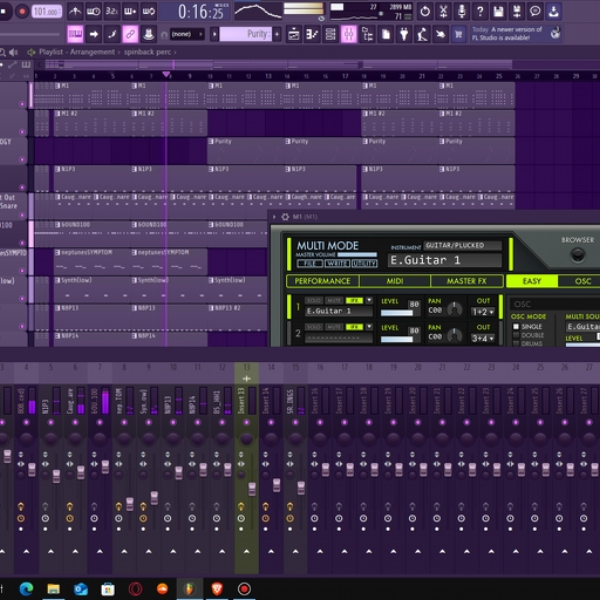The image size is (600, 600).
Task: Click spinback perc breadcrumb
Action: pyautogui.click(x=147, y=52)
